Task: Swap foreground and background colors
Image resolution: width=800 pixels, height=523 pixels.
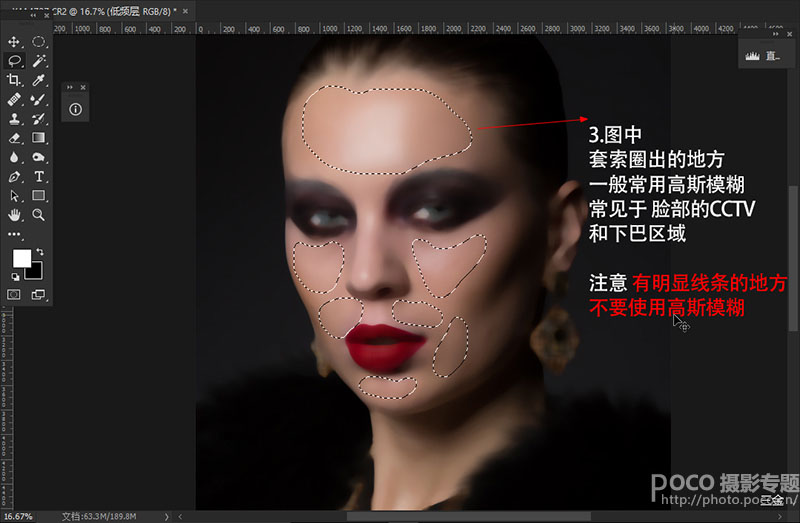Action: coord(40,252)
